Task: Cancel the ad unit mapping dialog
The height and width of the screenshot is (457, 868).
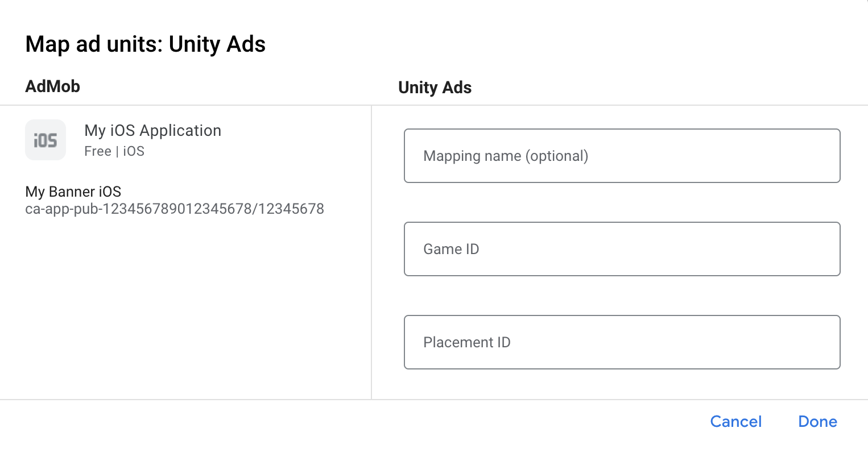Action: pyautogui.click(x=735, y=421)
